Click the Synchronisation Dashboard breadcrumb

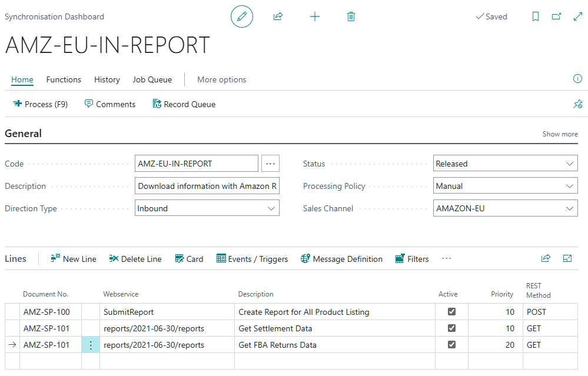[54, 16]
